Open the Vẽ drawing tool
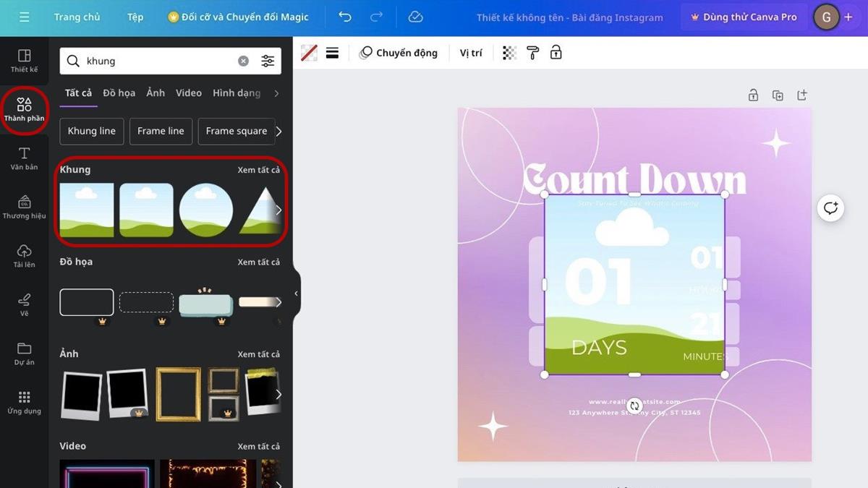 pos(24,304)
